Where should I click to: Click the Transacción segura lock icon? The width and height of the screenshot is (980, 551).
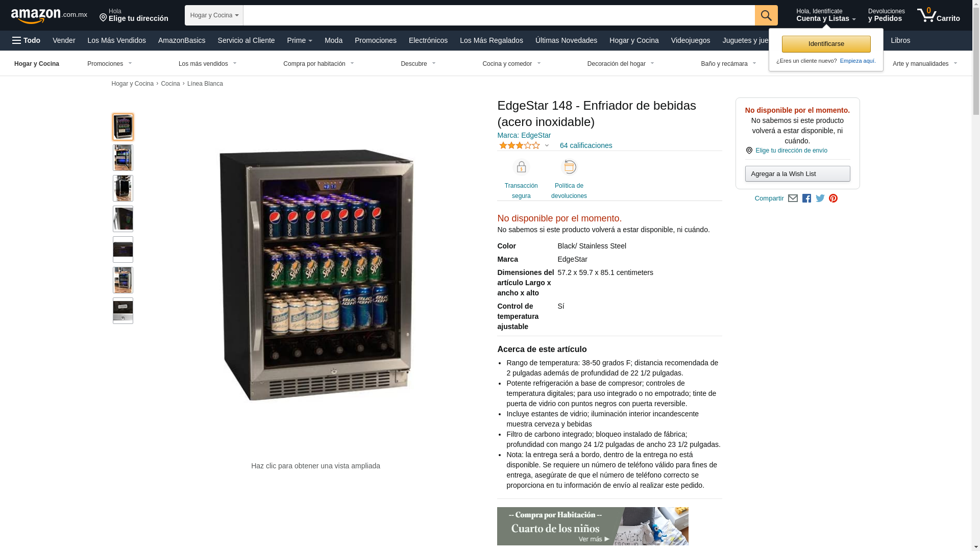click(x=521, y=167)
